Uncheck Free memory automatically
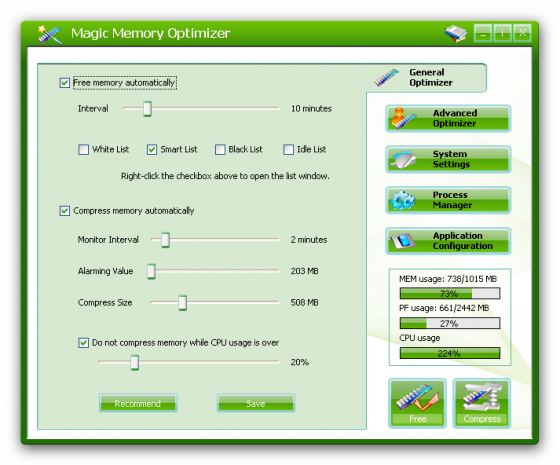This screenshot has height=465, width=560. 65,83
